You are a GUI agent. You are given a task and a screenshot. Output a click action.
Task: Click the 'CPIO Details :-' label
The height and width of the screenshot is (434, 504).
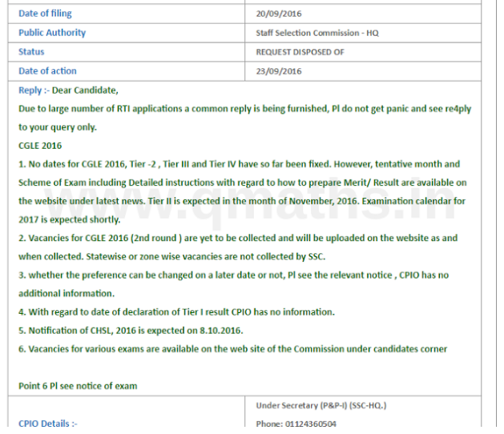48,424
